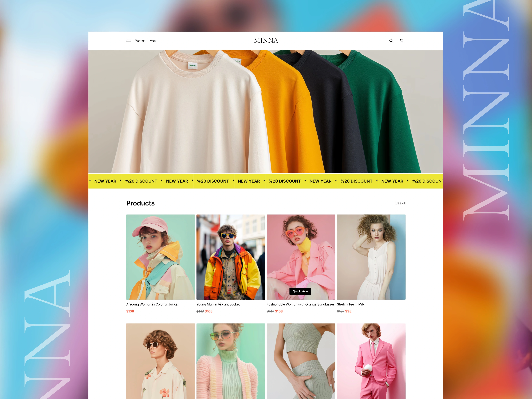
Task: Open Stretch Tee in Milk title
Action: (350, 304)
